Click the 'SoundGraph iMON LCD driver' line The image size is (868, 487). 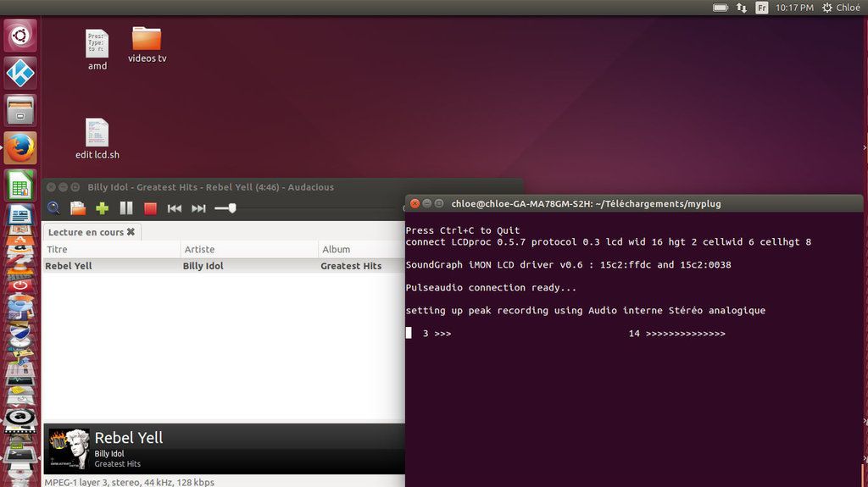point(568,264)
